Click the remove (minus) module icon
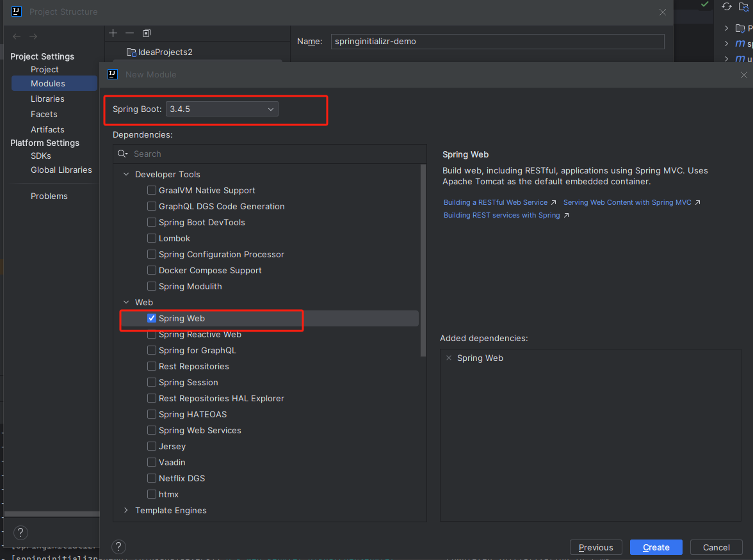Image resolution: width=753 pixels, height=560 pixels. pyautogui.click(x=129, y=33)
